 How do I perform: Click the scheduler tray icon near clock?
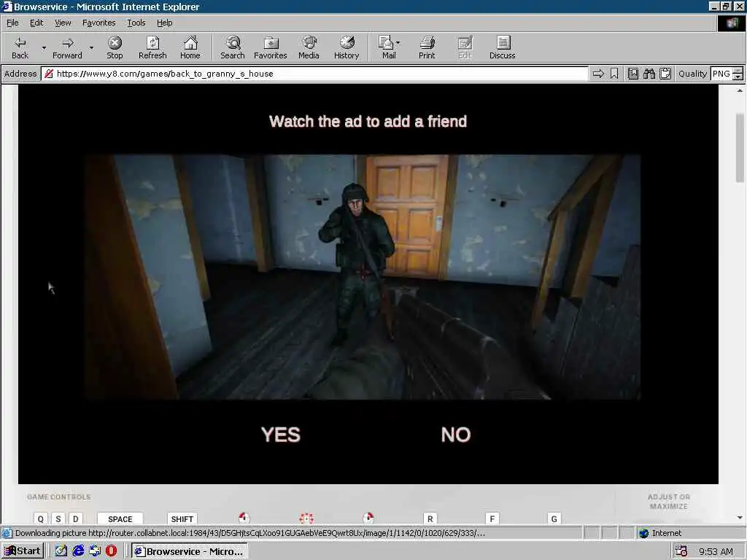click(681, 551)
